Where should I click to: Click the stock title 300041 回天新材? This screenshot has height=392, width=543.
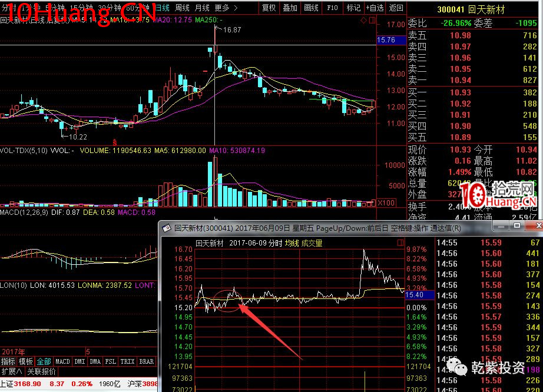point(471,9)
